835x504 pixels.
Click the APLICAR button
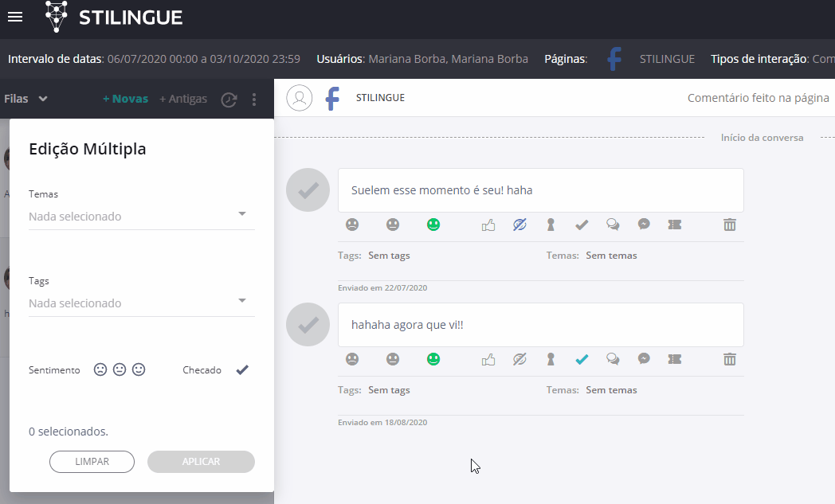(x=202, y=462)
